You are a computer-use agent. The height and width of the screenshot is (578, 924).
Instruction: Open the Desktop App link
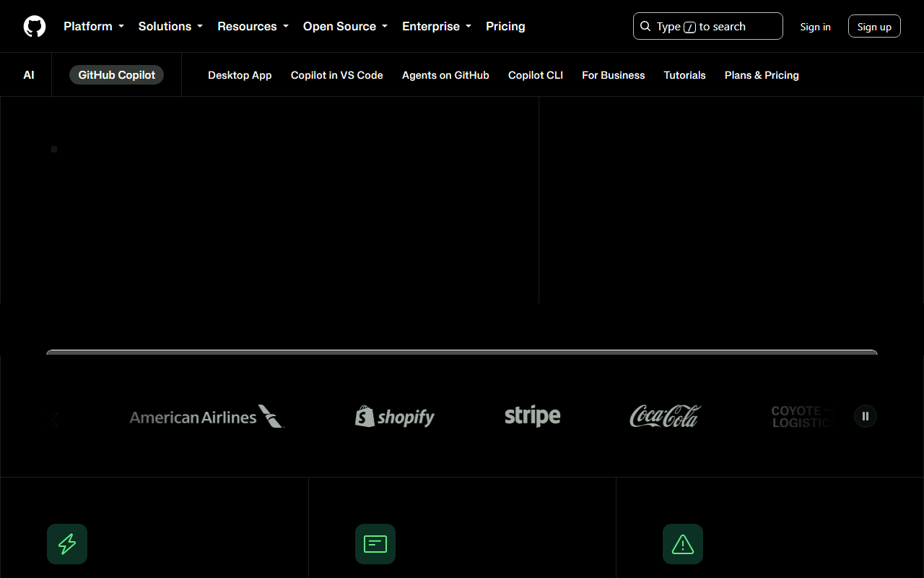click(240, 75)
